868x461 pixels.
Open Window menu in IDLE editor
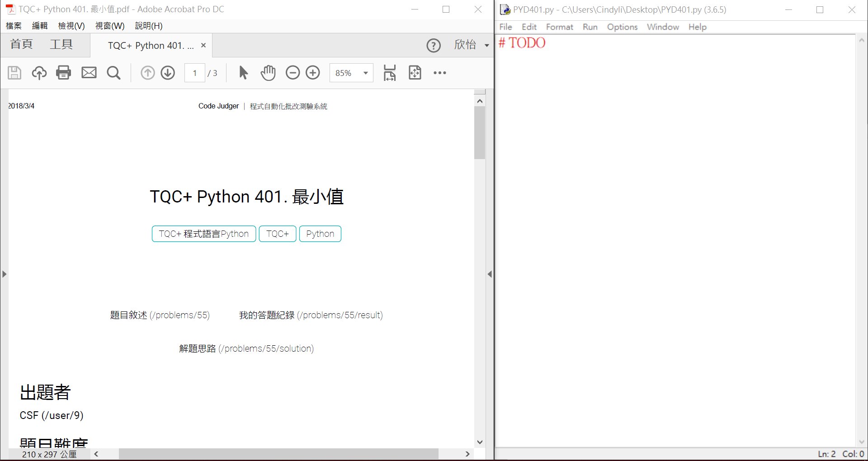pyautogui.click(x=663, y=27)
